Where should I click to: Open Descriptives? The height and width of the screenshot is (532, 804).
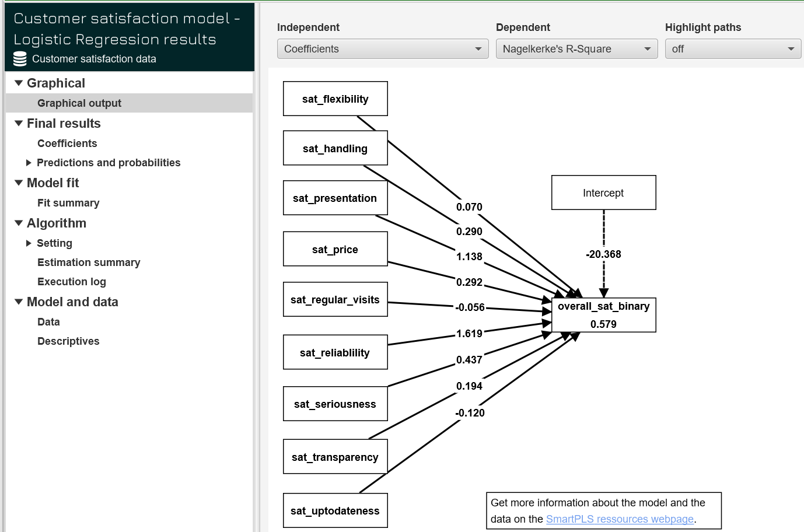68,341
